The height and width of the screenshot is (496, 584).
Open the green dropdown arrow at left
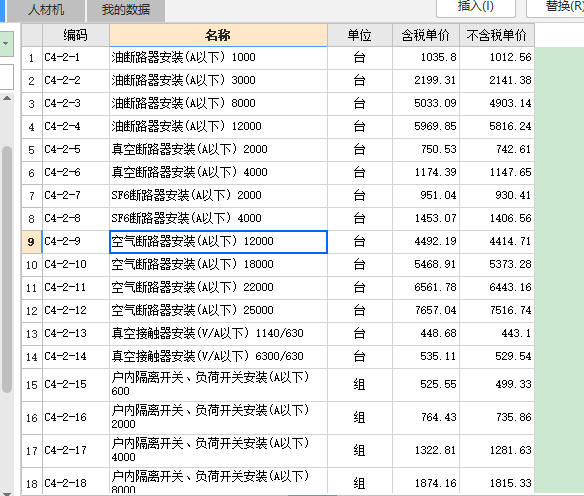click(6, 44)
